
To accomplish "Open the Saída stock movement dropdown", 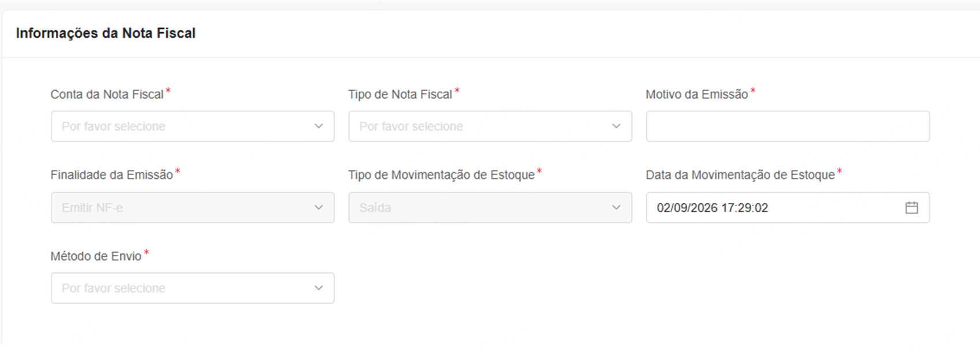I will click(x=490, y=208).
